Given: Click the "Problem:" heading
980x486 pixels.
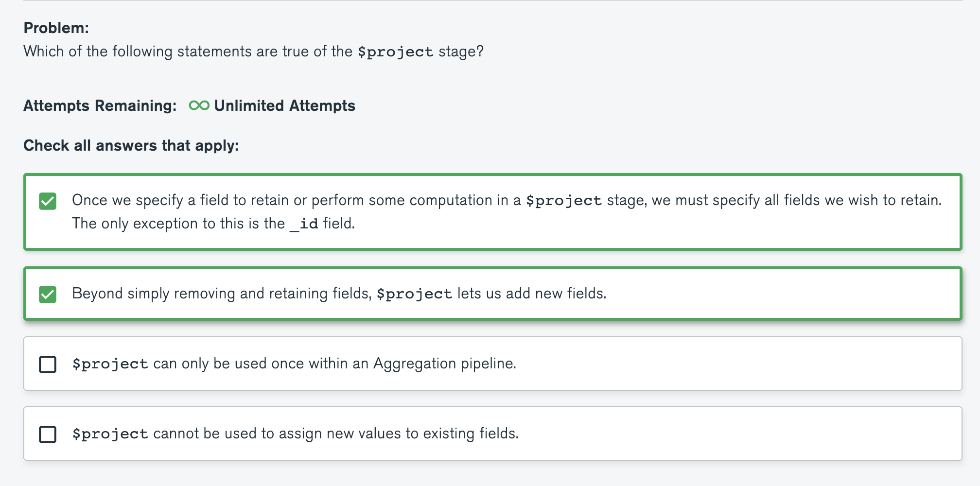Looking at the screenshot, I should tap(56, 28).
